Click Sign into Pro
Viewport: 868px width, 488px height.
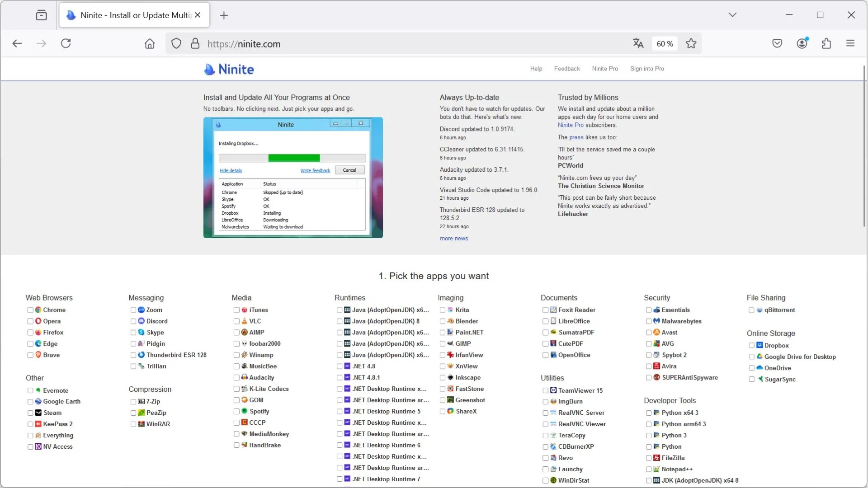coord(647,69)
